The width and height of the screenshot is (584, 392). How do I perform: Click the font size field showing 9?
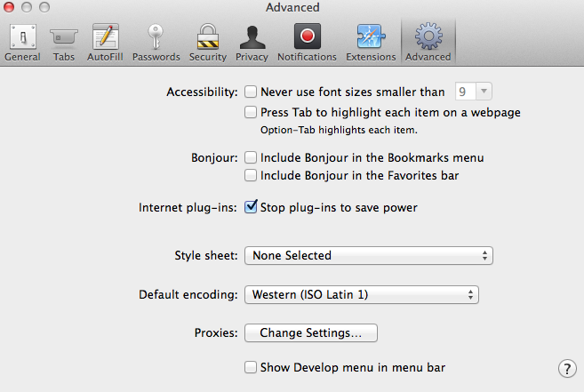tap(465, 92)
